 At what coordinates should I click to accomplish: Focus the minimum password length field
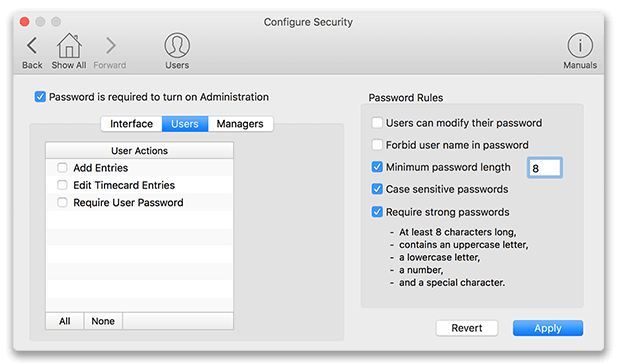pyautogui.click(x=545, y=168)
